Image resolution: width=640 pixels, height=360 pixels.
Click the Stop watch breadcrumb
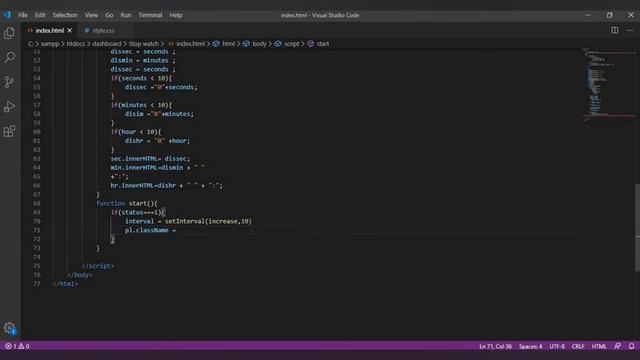click(144, 44)
